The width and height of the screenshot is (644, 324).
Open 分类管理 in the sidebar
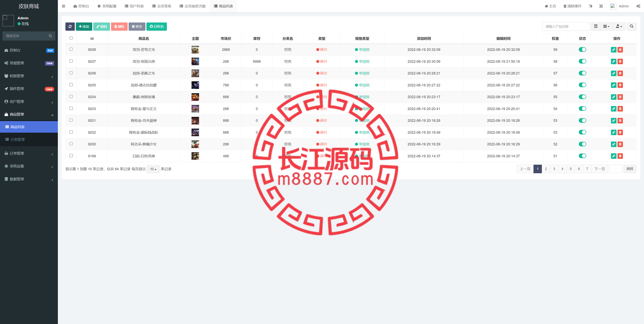(29, 140)
